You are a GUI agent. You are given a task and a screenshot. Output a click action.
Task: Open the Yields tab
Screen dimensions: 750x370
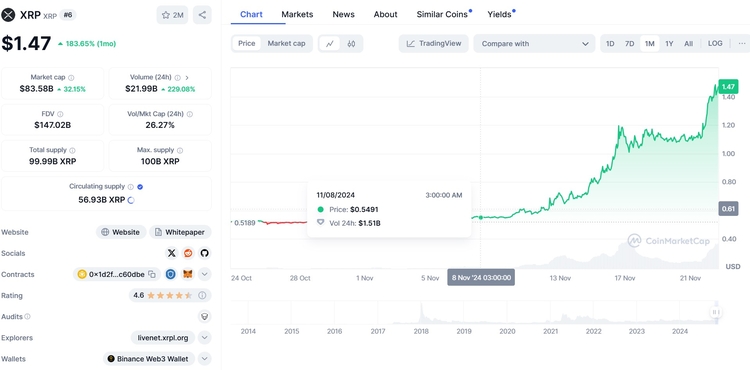(x=499, y=14)
